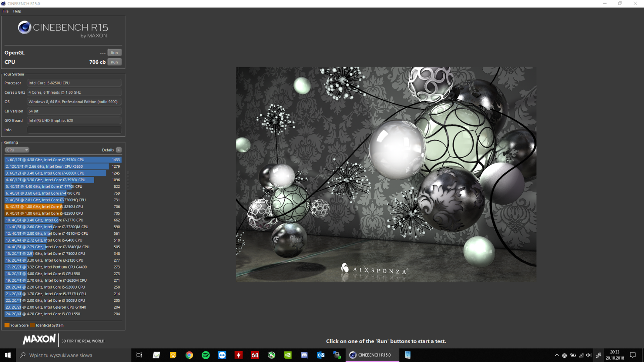The image size is (644, 362).
Task: Select ranking row 2 Xeon CPU X5650
Action: coord(63,166)
